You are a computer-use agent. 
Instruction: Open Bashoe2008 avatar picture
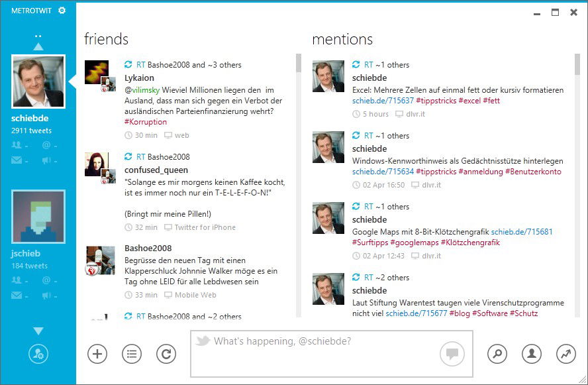point(100,260)
